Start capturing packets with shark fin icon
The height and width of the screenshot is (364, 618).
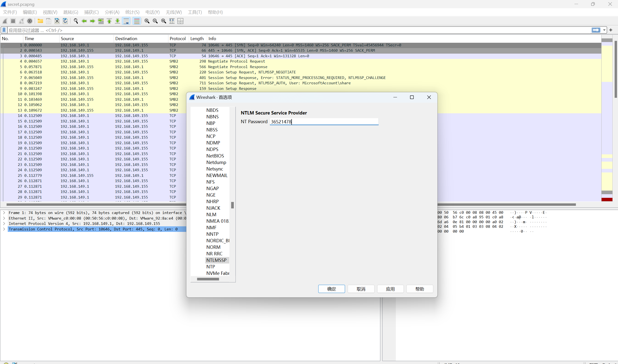(5, 21)
